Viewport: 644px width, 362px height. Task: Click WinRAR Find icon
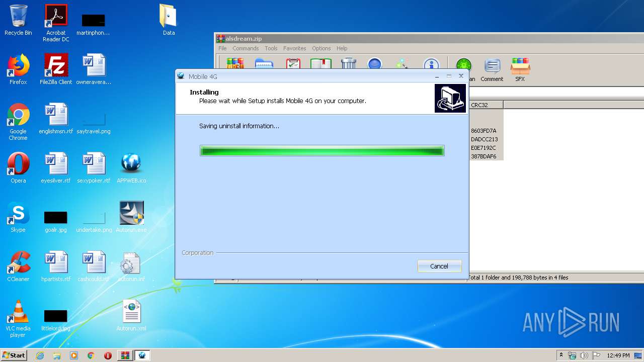[375, 63]
